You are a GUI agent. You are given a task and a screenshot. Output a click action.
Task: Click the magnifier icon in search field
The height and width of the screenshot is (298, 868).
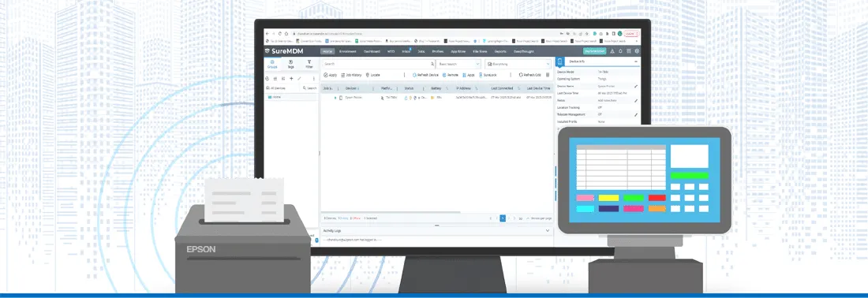432,64
